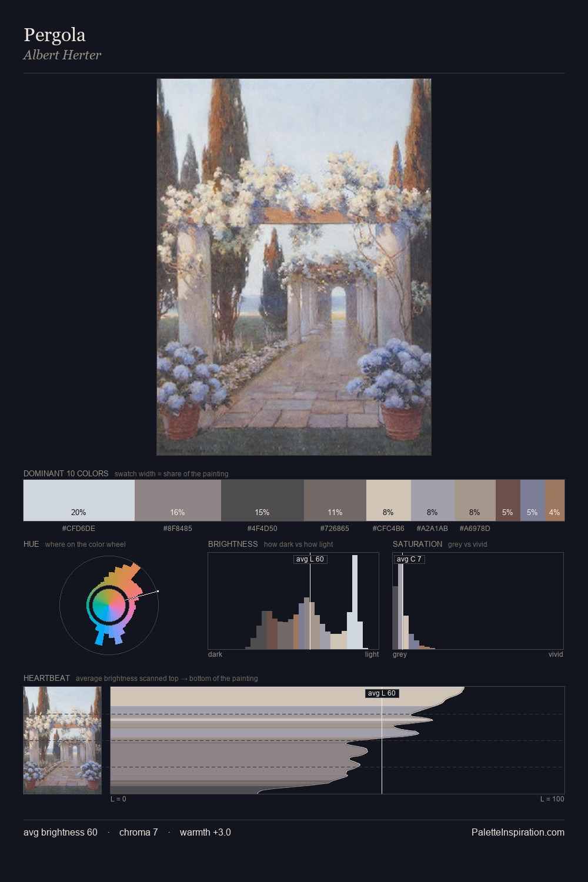Click the 'avg brightness 60' footer stat
The width and height of the screenshot is (588, 882).
(x=61, y=832)
